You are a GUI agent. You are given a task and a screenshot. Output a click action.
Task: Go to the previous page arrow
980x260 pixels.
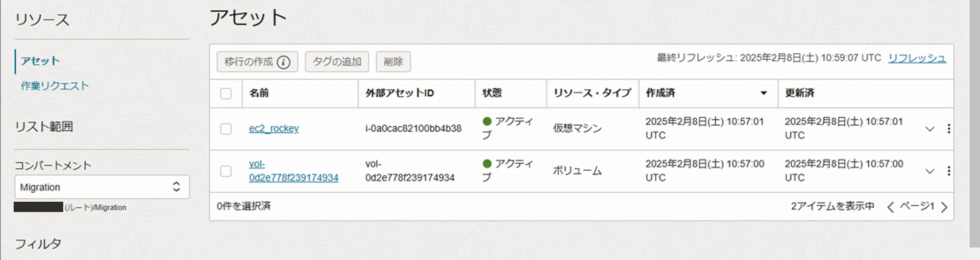point(890,207)
